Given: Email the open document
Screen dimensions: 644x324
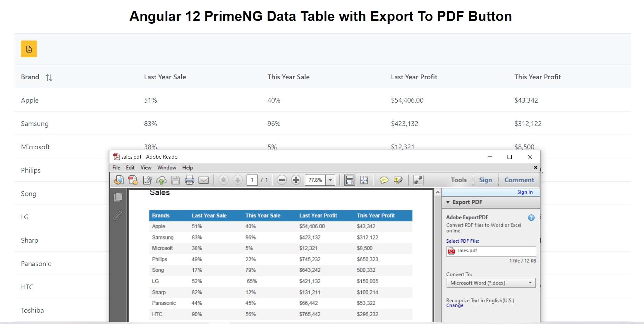Looking at the screenshot, I should [x=204, y=180].
